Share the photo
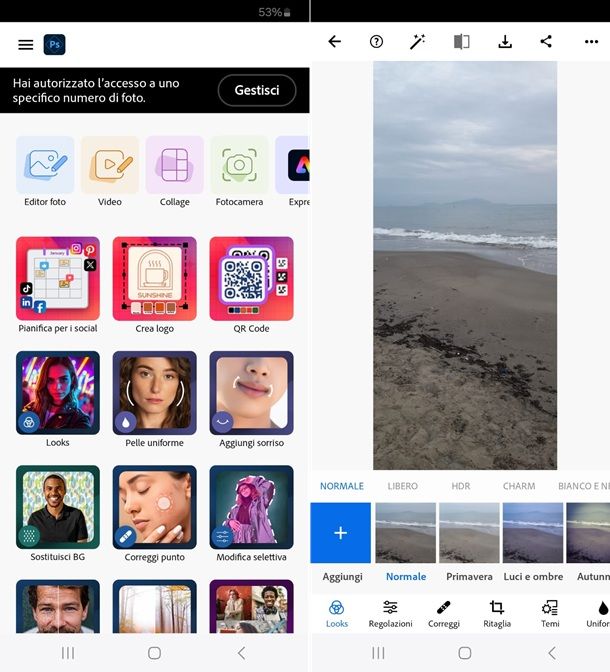 point(546,42)
